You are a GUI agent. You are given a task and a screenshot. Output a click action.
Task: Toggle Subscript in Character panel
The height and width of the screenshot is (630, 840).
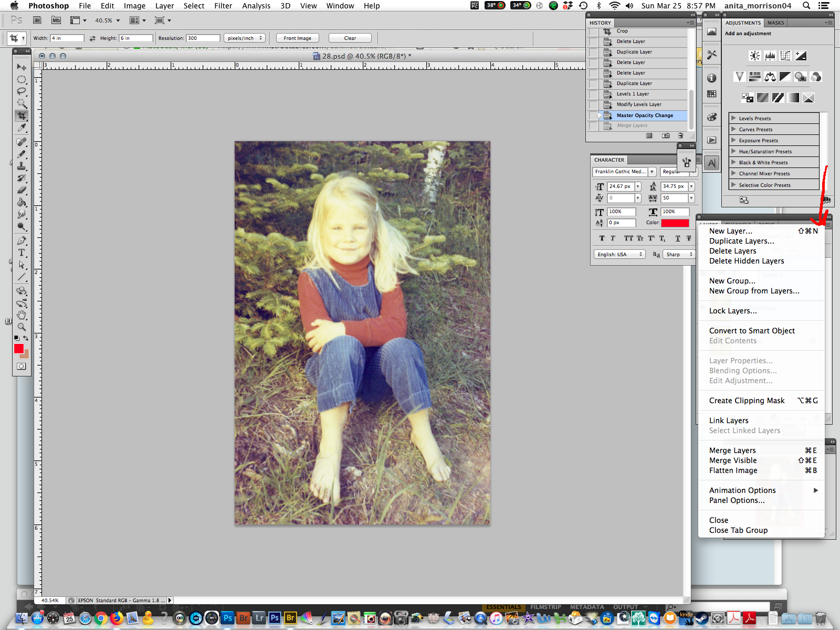[x=662, y=238]
